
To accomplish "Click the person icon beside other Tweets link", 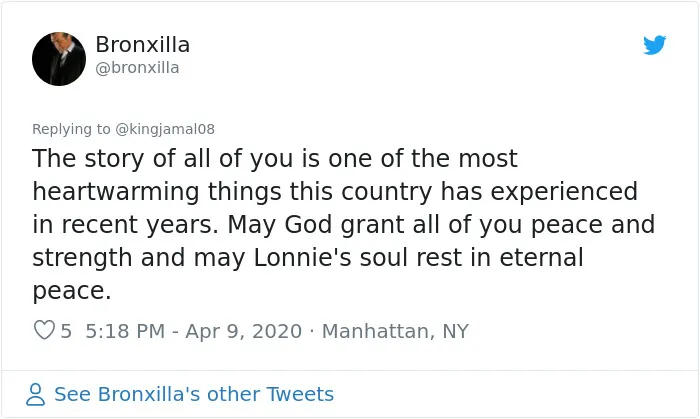I will 35,394.
